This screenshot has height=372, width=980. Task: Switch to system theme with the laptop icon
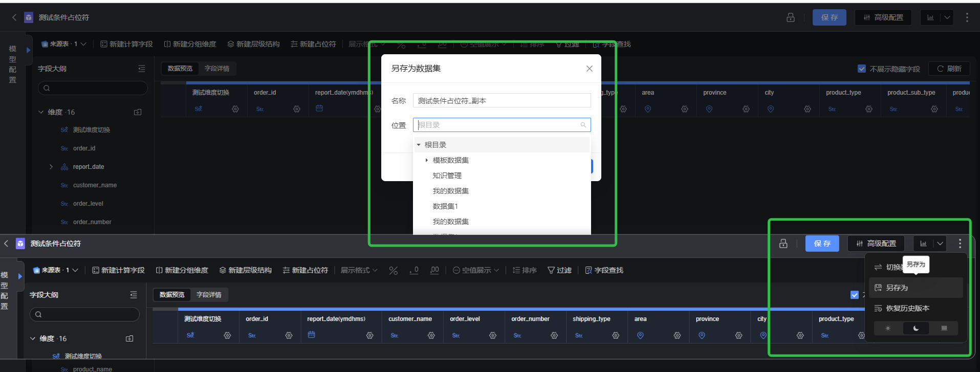tap(944, 328)
